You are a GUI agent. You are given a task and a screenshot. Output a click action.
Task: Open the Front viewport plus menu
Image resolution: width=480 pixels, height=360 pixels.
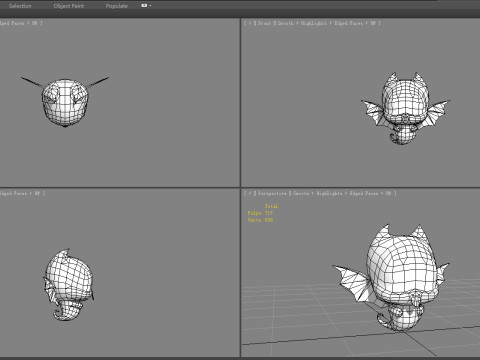[x=250, y=23]
